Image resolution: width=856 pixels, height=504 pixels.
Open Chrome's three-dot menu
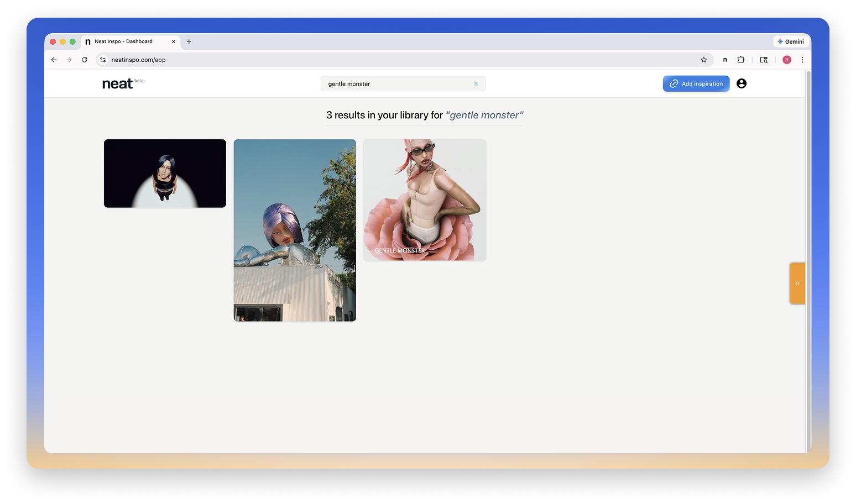[802, 60]
